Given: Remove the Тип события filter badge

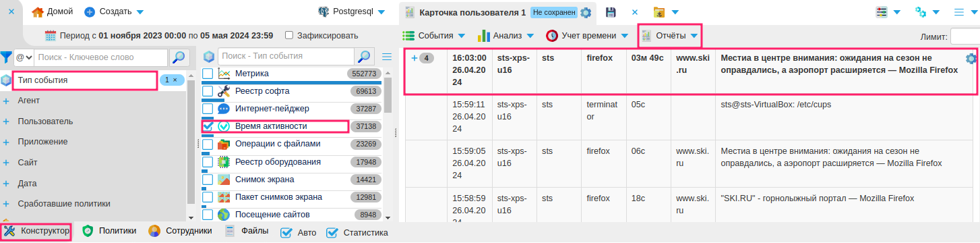Looking at the screenshot, I should pyautogui.click(x=175, y=80).
